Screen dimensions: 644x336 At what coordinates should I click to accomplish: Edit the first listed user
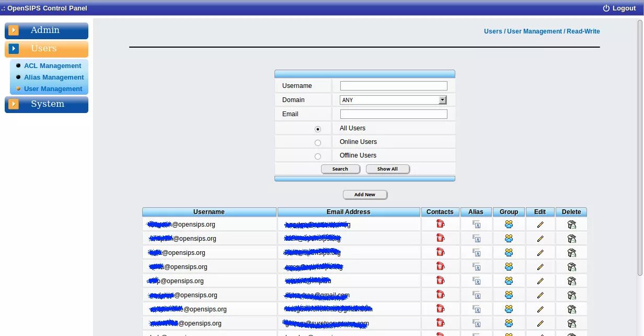(540, 225)
